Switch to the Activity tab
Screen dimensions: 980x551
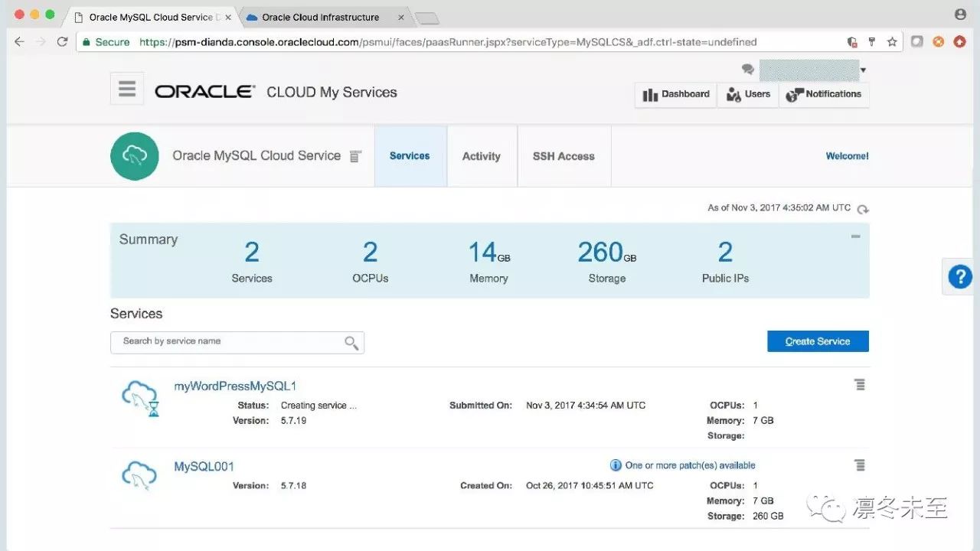coord(482,156)
